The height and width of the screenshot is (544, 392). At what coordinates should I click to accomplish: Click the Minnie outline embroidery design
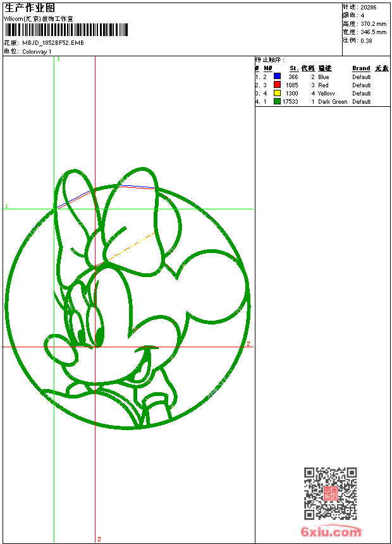pos(127,299)
